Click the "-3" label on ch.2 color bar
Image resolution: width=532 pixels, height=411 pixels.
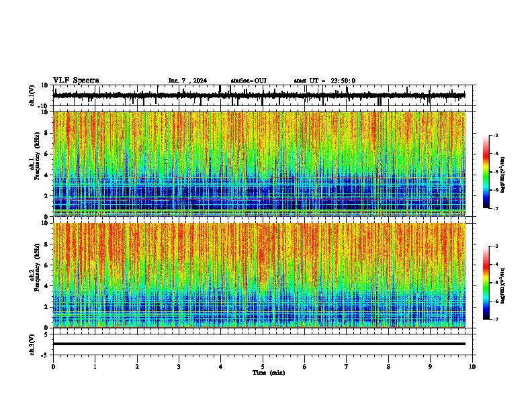pyautogui.click(x=495, y=246)
